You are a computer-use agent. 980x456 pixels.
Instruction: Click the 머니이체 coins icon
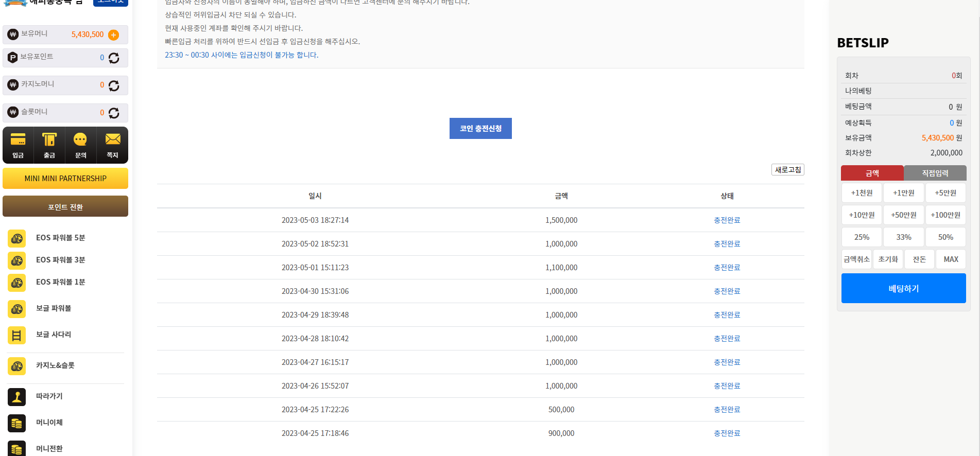[17, 423]
